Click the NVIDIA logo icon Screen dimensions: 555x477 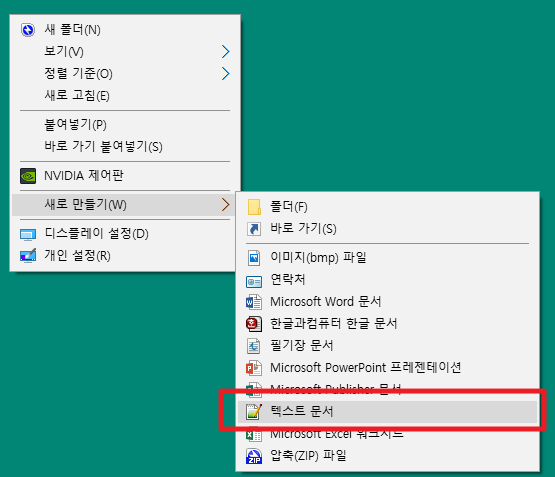click(x=28, y=176)
